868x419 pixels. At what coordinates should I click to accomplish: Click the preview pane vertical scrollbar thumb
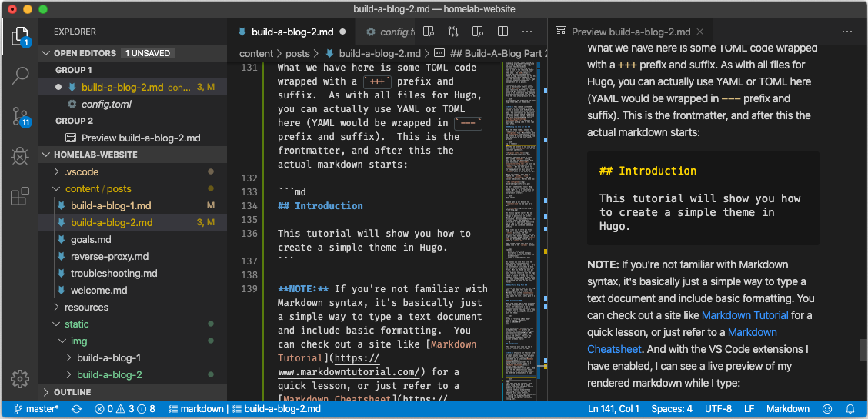(x=863, y=349)
